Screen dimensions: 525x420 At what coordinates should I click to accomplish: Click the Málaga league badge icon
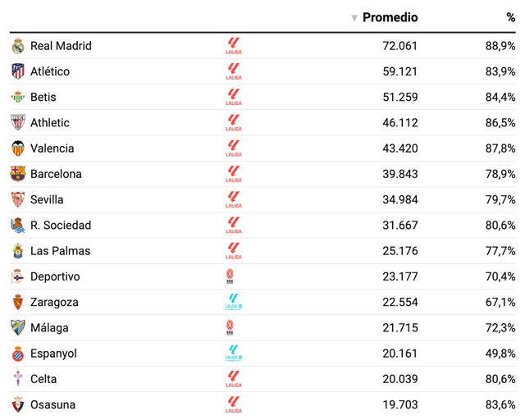(x=230, y=327)
